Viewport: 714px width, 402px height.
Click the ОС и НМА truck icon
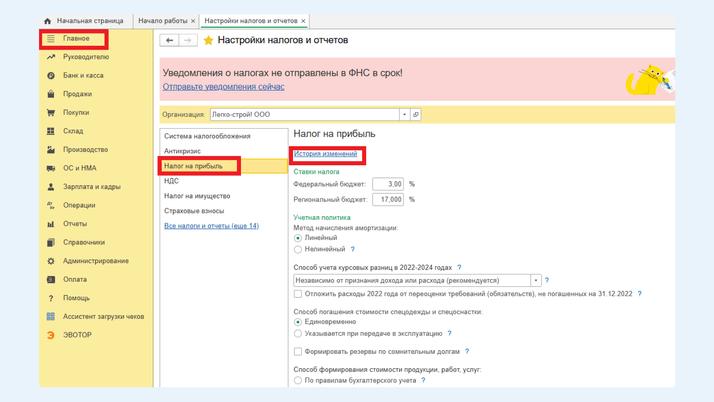51,168
